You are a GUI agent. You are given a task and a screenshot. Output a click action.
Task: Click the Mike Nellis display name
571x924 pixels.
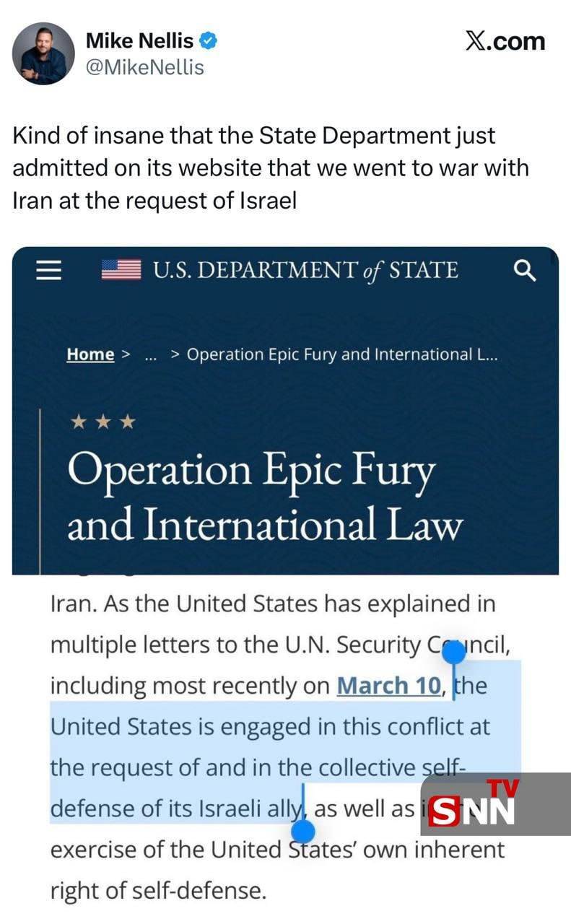(x=139, y=41)
